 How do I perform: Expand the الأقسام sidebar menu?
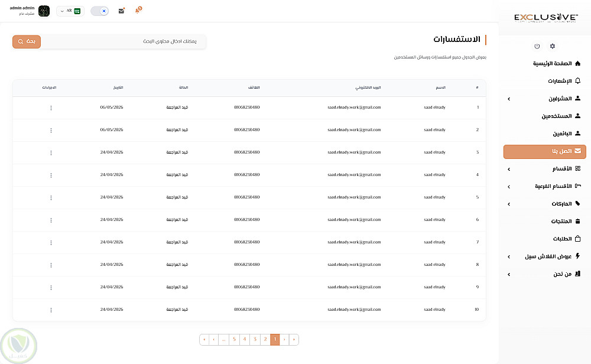pyautogui.click(x=545, y=169)
